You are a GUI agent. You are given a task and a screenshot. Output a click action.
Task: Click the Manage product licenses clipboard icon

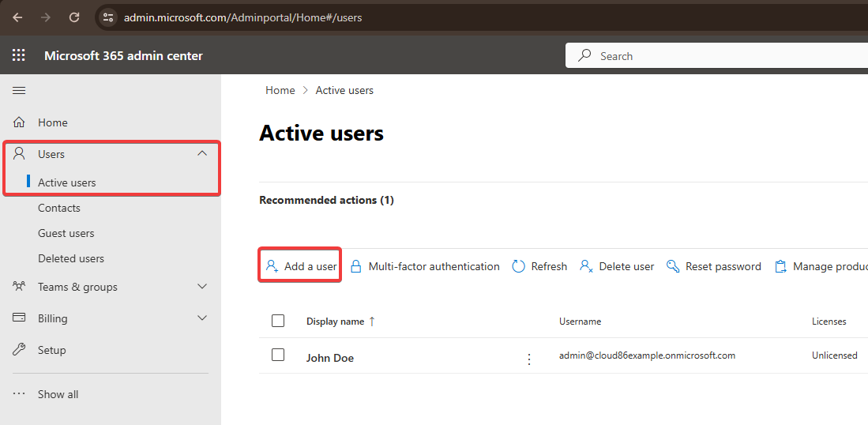coord(780,266)
